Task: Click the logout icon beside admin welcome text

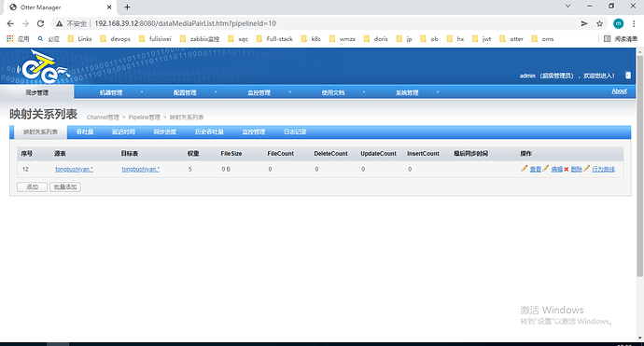Action: click(627, 76)
